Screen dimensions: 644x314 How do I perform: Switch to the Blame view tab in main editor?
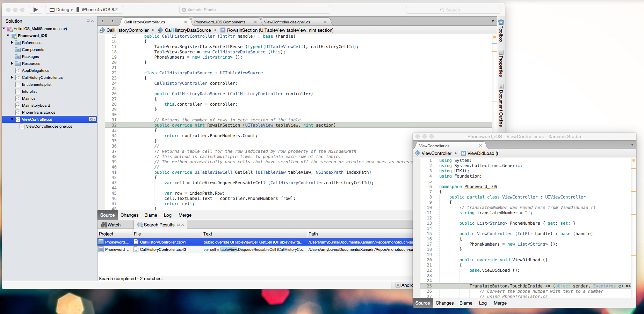[151, 215]
